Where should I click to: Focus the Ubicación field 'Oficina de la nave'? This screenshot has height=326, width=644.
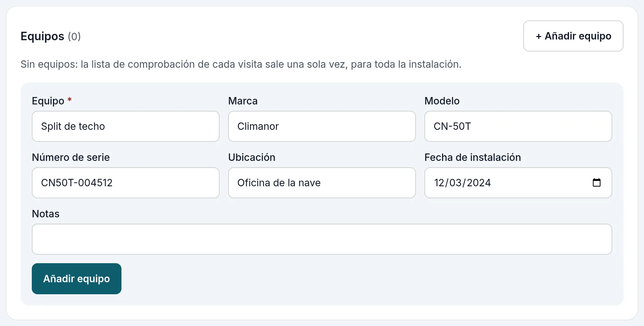point(322,183)
